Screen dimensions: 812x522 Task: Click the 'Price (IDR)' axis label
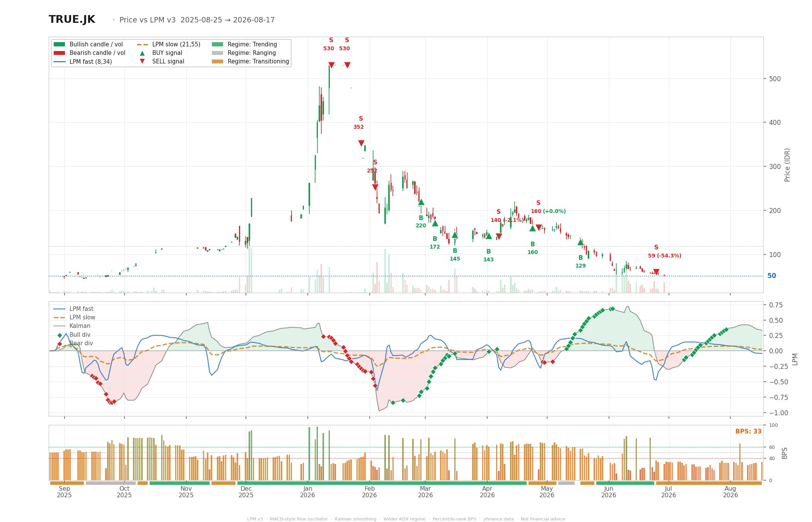[787, 165]
